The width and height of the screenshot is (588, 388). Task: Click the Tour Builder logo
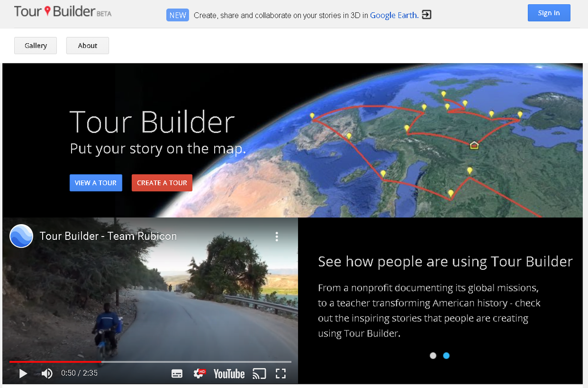[63, 12]
